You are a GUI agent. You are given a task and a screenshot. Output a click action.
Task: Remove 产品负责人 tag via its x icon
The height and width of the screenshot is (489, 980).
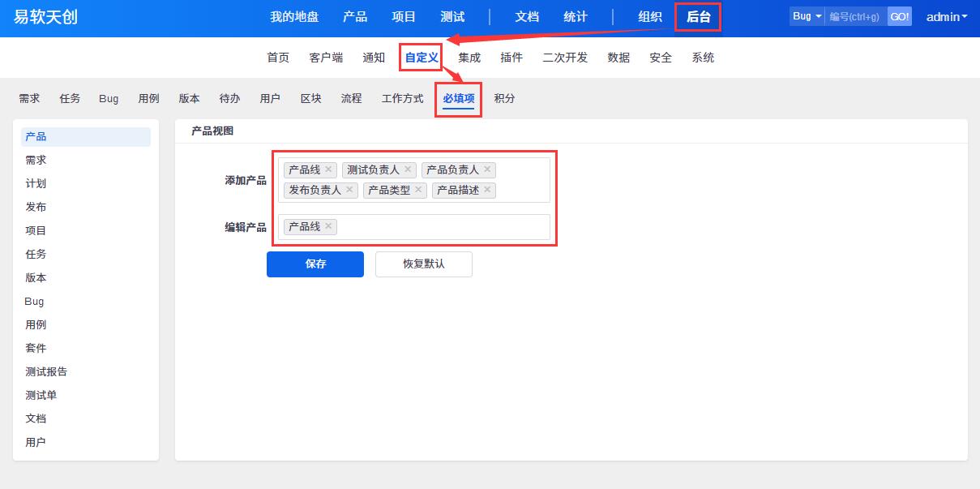tap(487, 169)
